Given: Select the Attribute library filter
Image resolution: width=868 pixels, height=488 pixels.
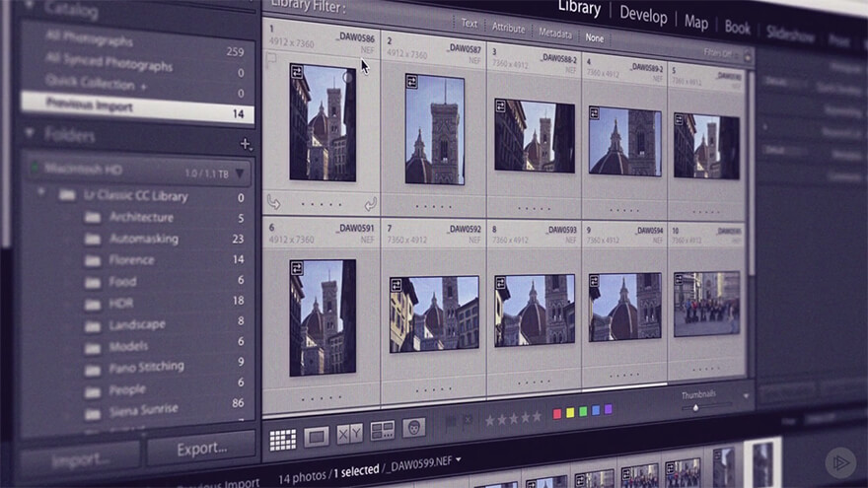Looking at the screenshot, I should [x=508, y=29].
